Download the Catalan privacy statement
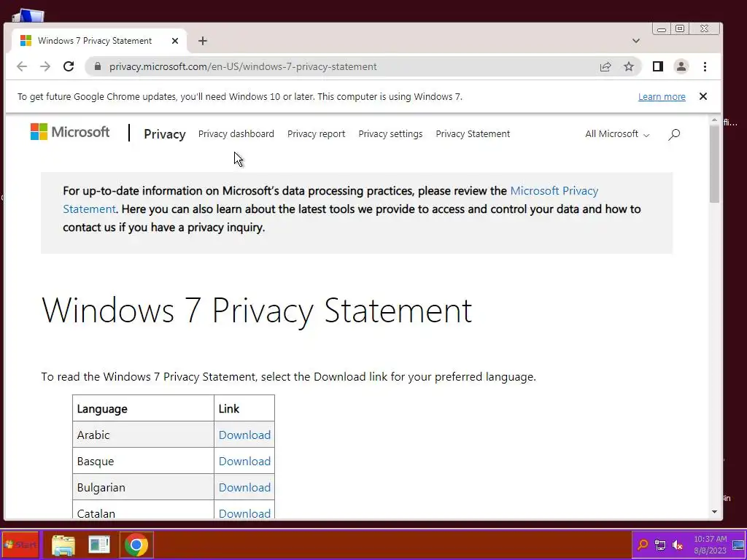This screenshot has height=560, width=747. (x=244, y=513)
